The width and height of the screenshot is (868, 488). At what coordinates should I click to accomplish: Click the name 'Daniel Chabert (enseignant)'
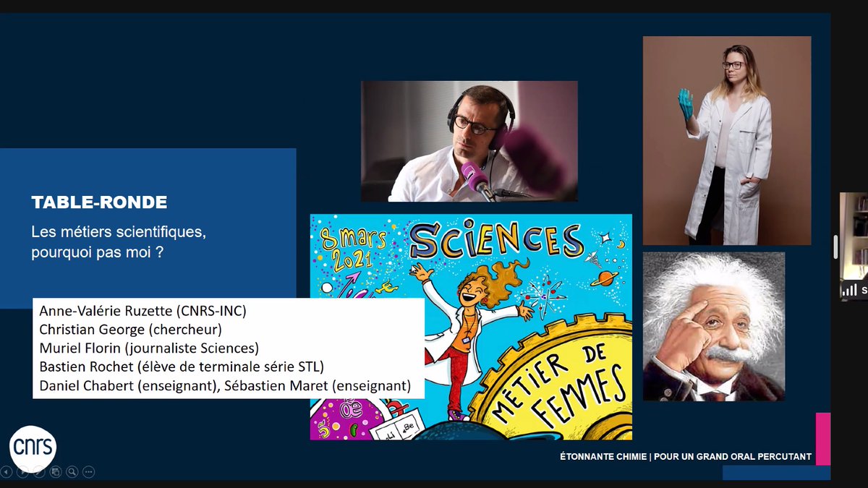coord(128,387)
